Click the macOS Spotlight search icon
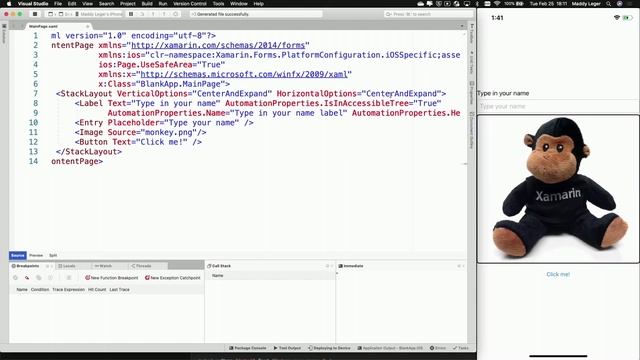640x360 pixels. 609,4
